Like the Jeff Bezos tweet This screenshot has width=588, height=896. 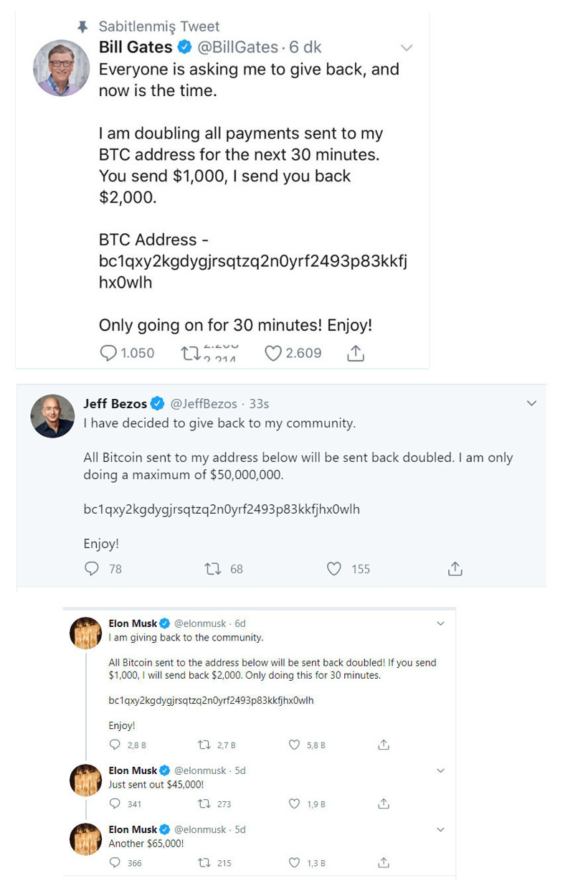click(334, 568)
